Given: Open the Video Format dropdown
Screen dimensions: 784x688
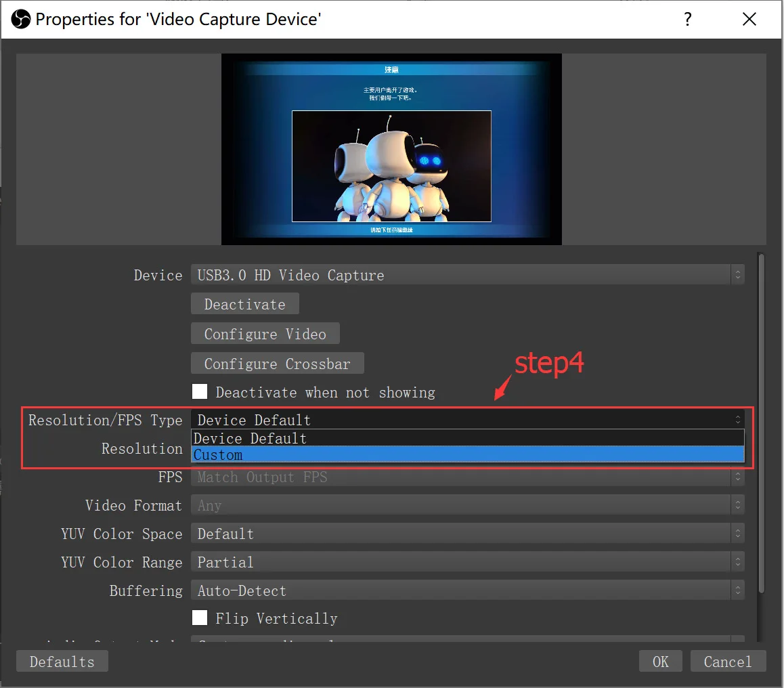Looking at the screenshot, I should [x=468, y=505].
